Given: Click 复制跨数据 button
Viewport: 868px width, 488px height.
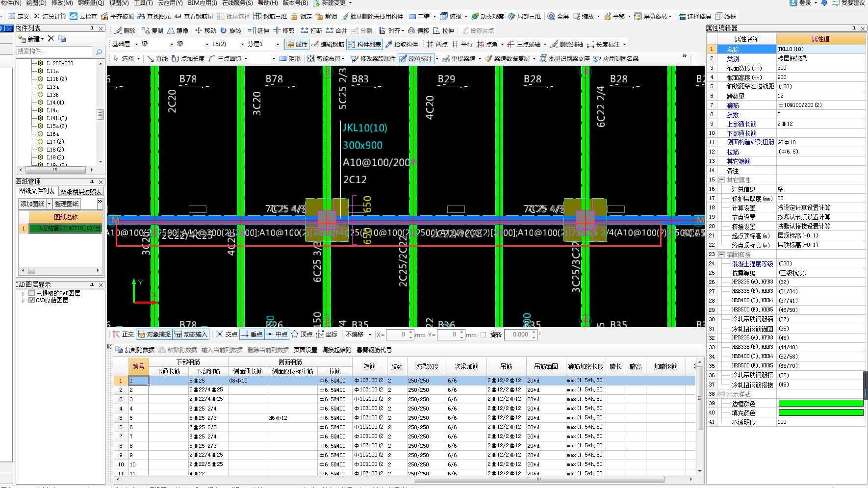Looking at the screenshot, I should 135,350.
